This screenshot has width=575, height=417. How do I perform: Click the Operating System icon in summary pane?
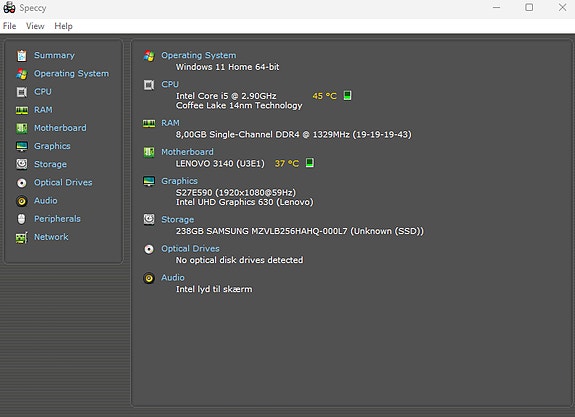click(149, 56)
